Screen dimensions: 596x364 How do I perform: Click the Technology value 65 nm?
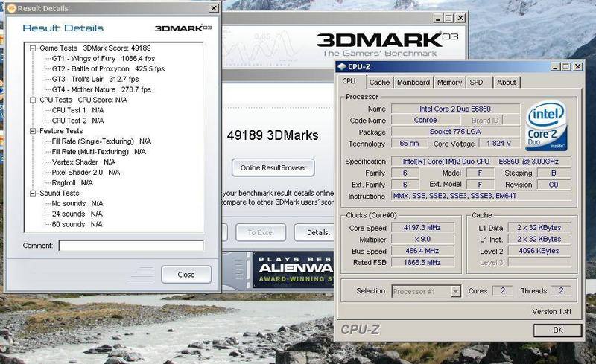[x=409, y=143]
